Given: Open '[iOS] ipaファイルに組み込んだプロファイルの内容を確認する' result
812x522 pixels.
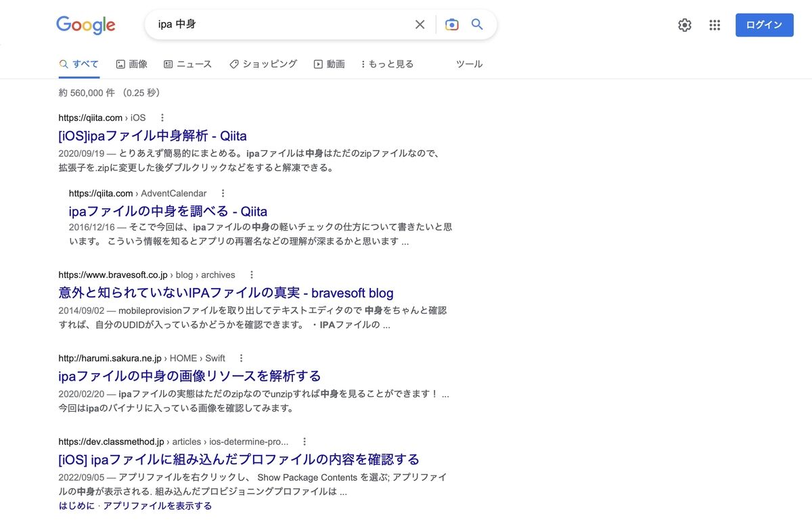Looking at the screenshot, I should point(240,459).
